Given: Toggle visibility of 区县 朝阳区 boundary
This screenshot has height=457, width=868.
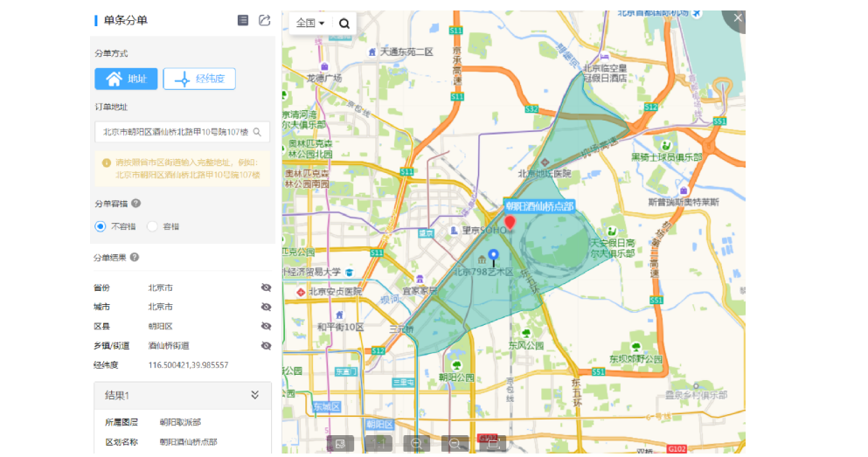Looking at the screenshot, I should click(x=266, y=326).
